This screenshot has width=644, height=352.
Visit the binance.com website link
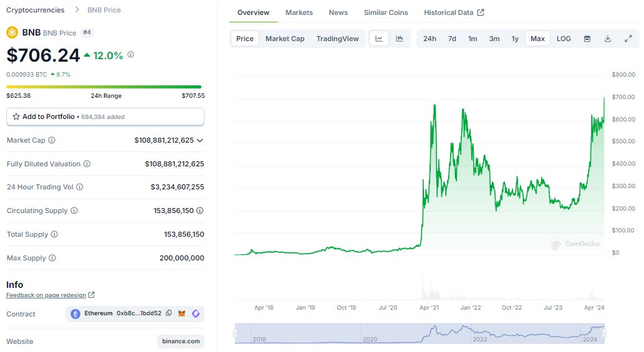coord(181,341)
